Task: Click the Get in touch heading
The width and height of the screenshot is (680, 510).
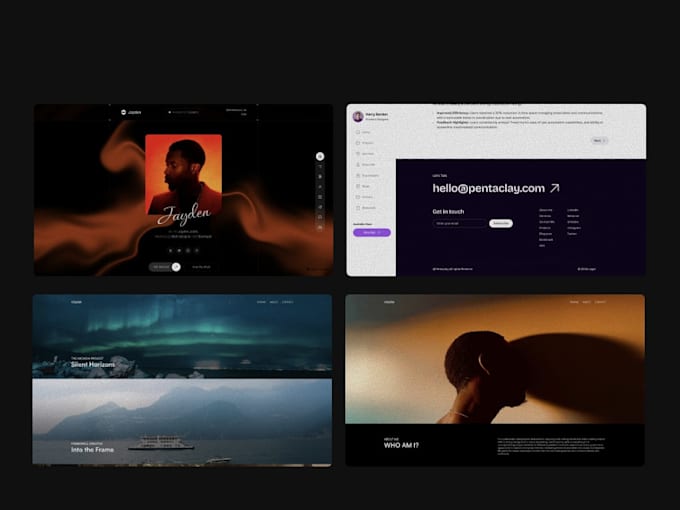Action: tap(448, 212)
